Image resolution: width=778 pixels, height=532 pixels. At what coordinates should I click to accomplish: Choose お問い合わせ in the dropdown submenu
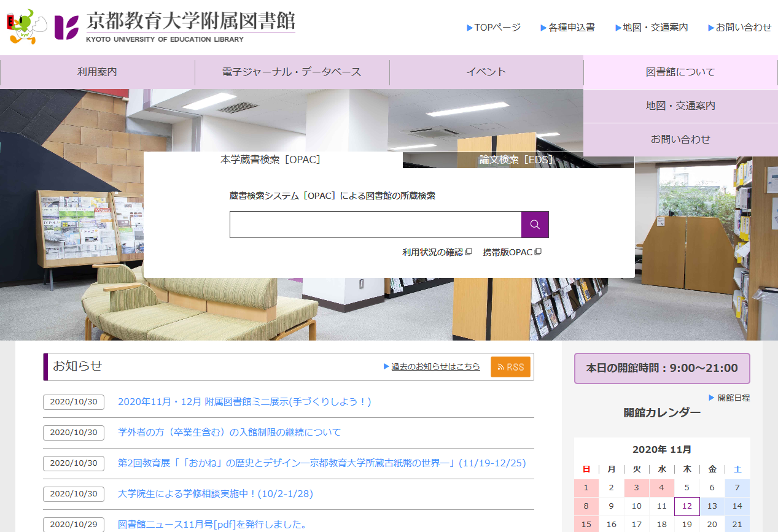pos(680,139)
